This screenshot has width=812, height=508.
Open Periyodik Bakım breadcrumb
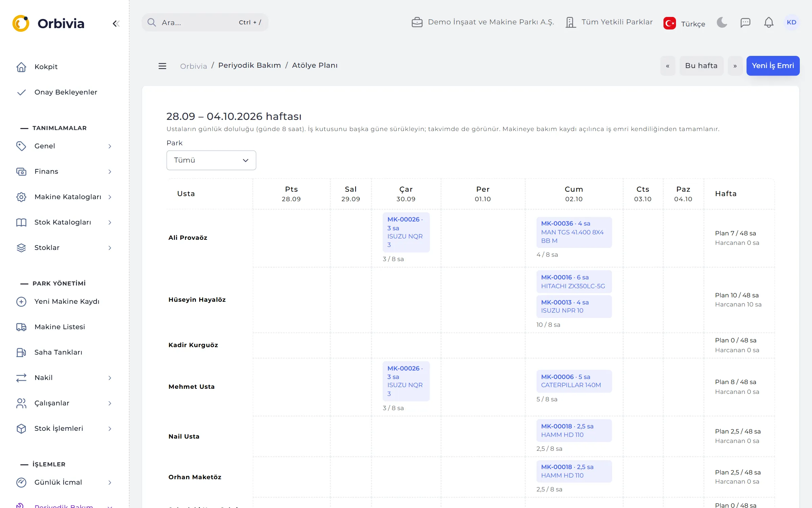point(249,65)
